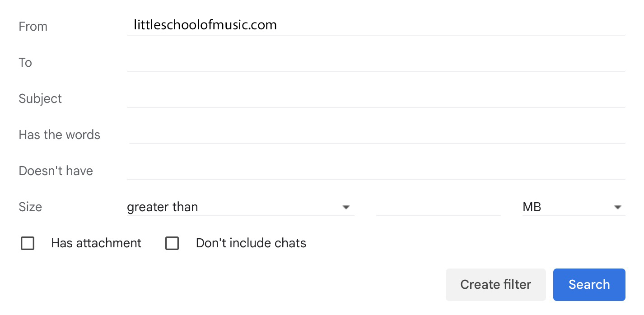This screenshot has width=644, height=315.
Task: Click into the Subject text field
Action: [x=375, y=98]
